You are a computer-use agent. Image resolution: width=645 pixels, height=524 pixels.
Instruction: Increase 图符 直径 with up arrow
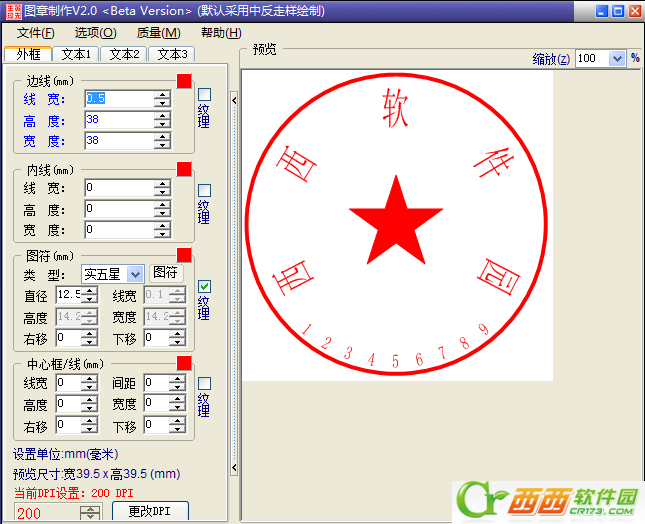click(x=89, y=291)
